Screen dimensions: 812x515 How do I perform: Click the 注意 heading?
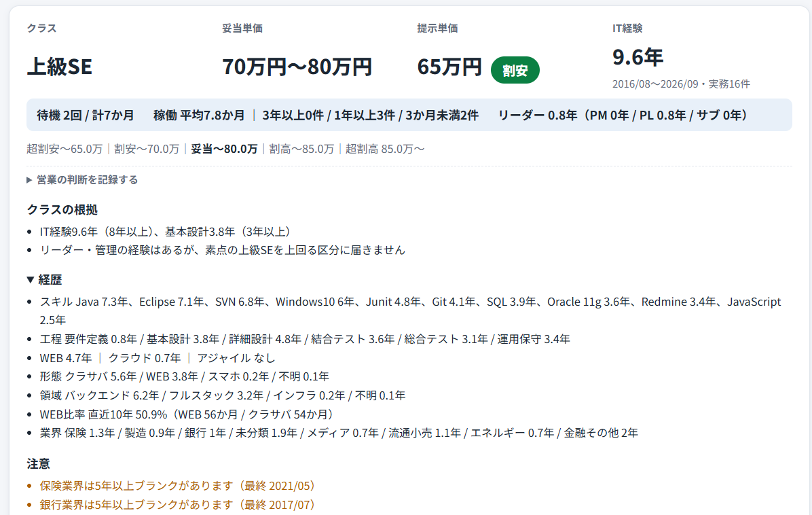(x=38, y=464)
